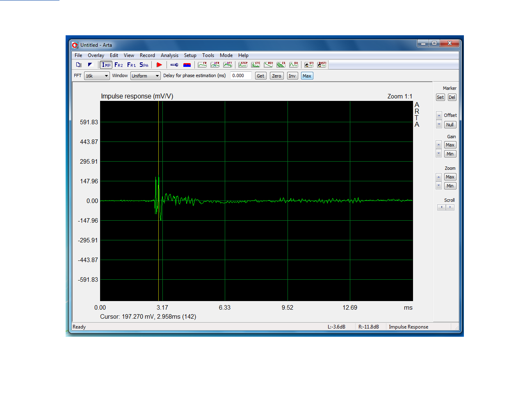The height and width of the screenshot is (420, 525).
Task: Click the Offset Null button
Action: pos(450,125)
